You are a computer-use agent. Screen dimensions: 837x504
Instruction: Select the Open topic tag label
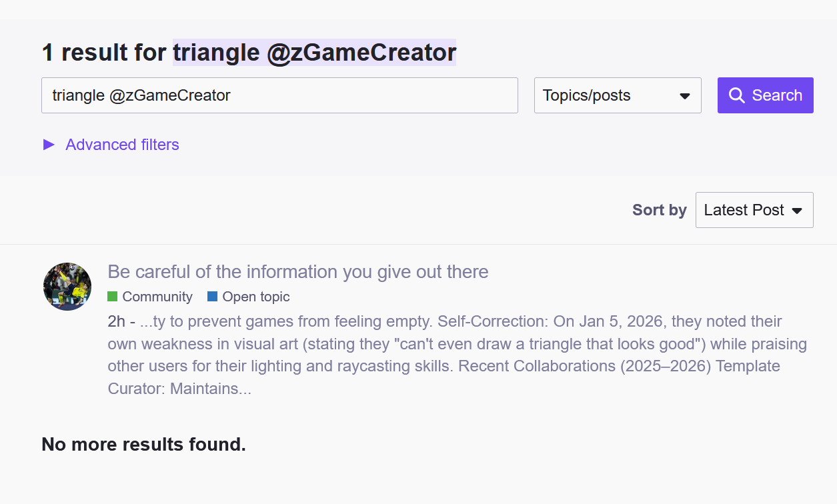click(256, 297)
